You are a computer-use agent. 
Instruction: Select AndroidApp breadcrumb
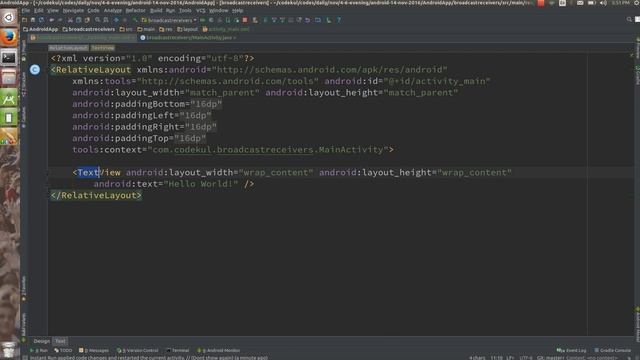coord(40,29)
